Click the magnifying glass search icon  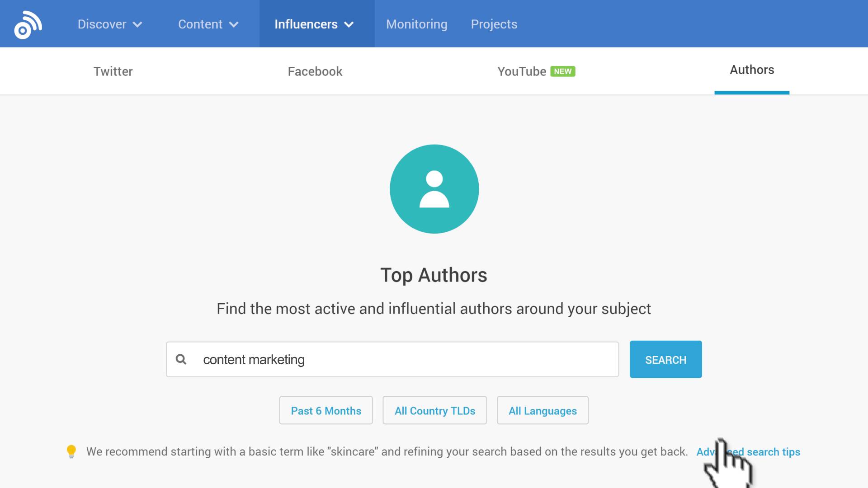[x=181, y=359]
